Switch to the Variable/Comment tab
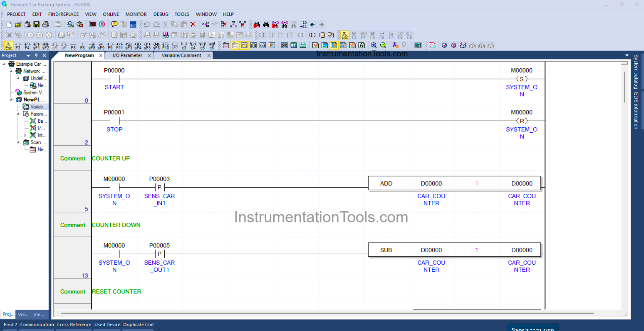This screenshot has width=644, height=331. [181, 55]
